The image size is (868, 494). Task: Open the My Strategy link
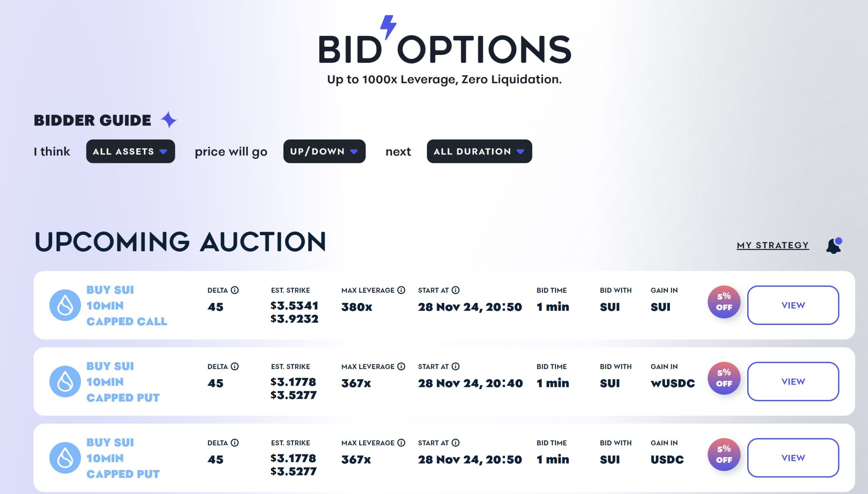click(x=773, y=245)
